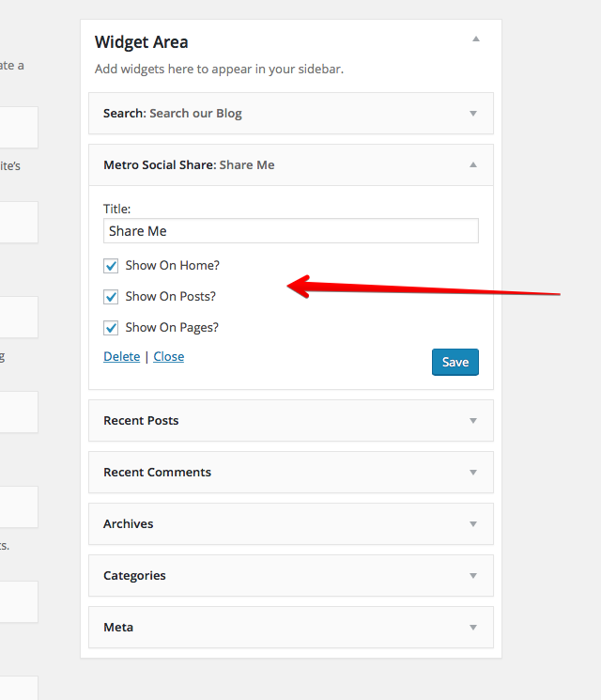Expand the Recent Comments arrow
This screenshot has width=601, height=700.
coord(473,473)
